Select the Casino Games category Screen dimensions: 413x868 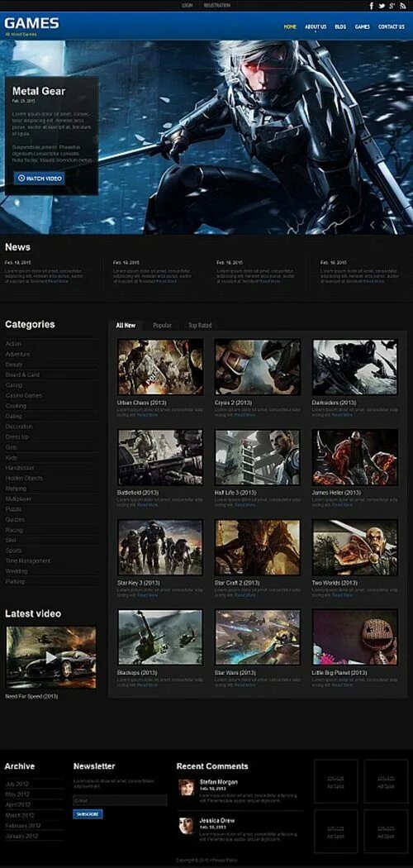click(24, 396)
